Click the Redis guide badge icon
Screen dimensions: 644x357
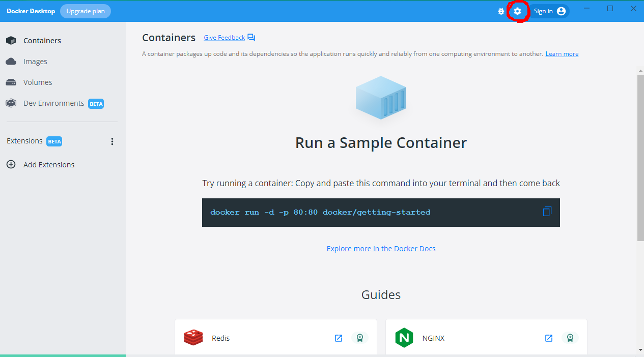point(360,338)
